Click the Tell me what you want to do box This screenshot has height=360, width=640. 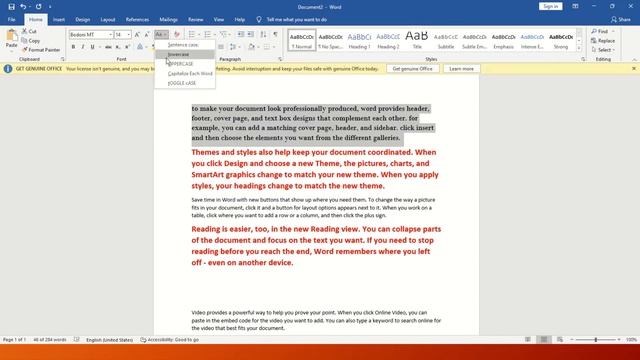(292, 19)
